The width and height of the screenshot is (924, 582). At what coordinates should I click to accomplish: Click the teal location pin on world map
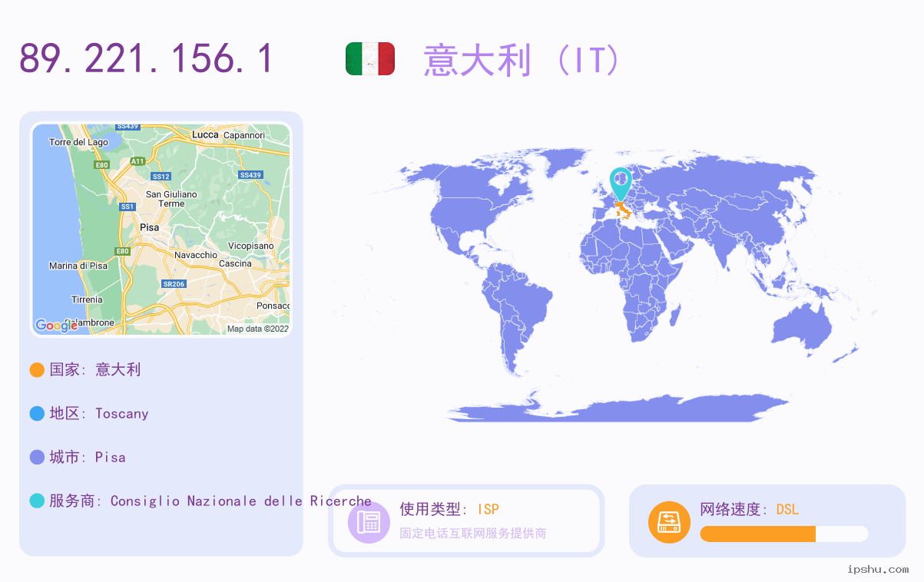pos(621,184)
